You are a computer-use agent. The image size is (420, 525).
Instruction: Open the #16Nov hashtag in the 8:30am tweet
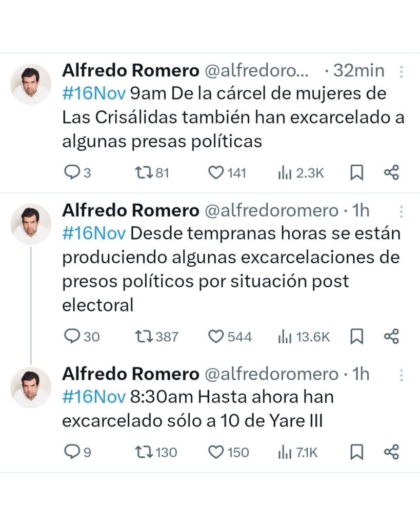point(94,397)
